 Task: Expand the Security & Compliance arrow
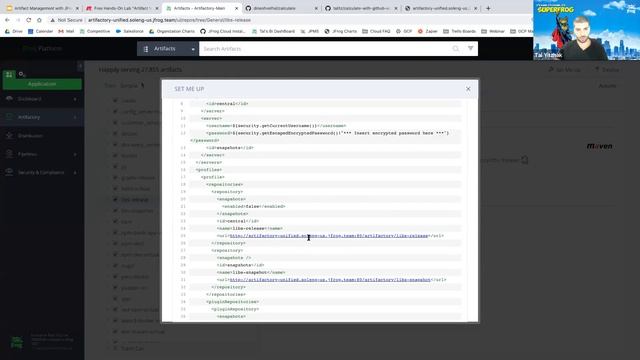pos(75,172)
